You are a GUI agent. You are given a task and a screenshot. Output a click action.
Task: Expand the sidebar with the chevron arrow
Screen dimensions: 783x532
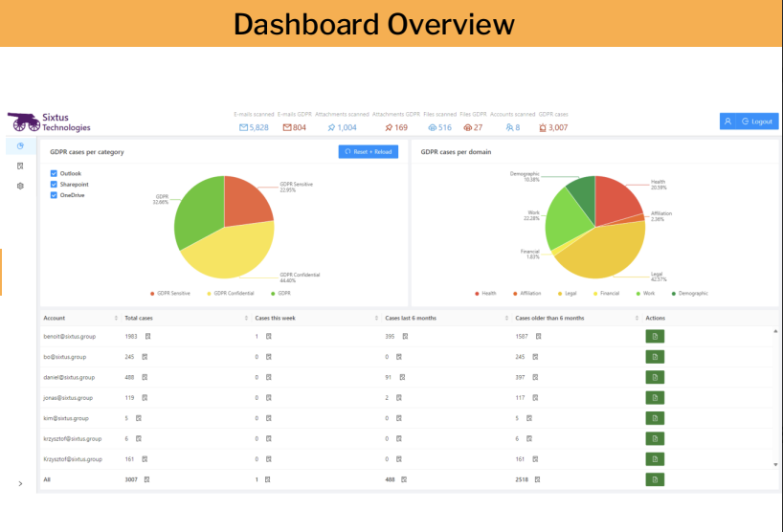coord(20,484)
